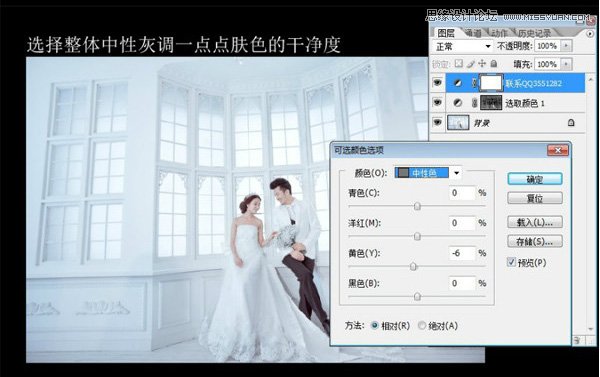Viewport: 600px width, 377px height.
Task: Click the 青色(C) slider handle
Action: click(x=417, y=206)
